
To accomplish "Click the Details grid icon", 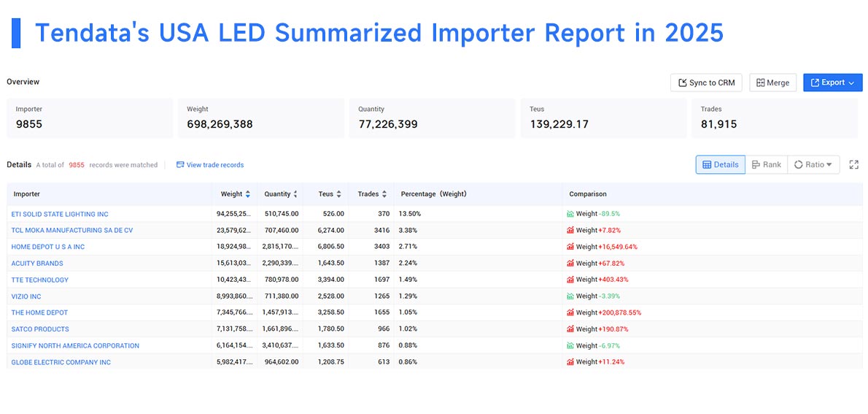I will [x=707, y=164].
